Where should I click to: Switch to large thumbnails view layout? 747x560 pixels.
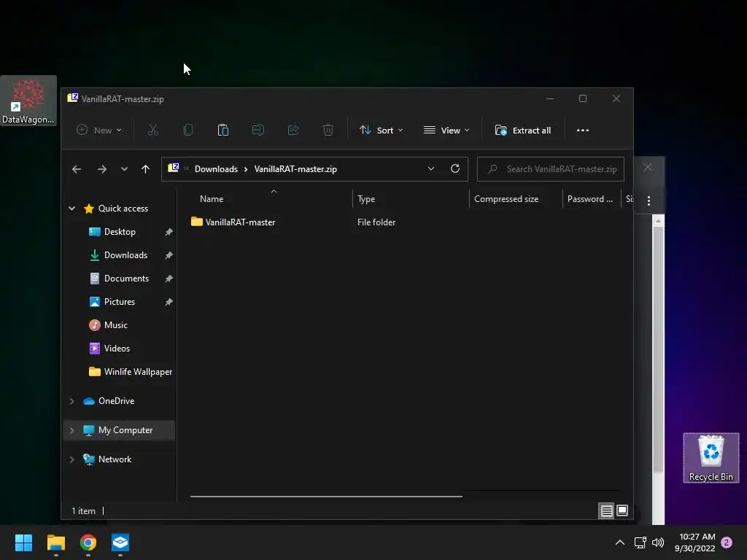point(622,511)
